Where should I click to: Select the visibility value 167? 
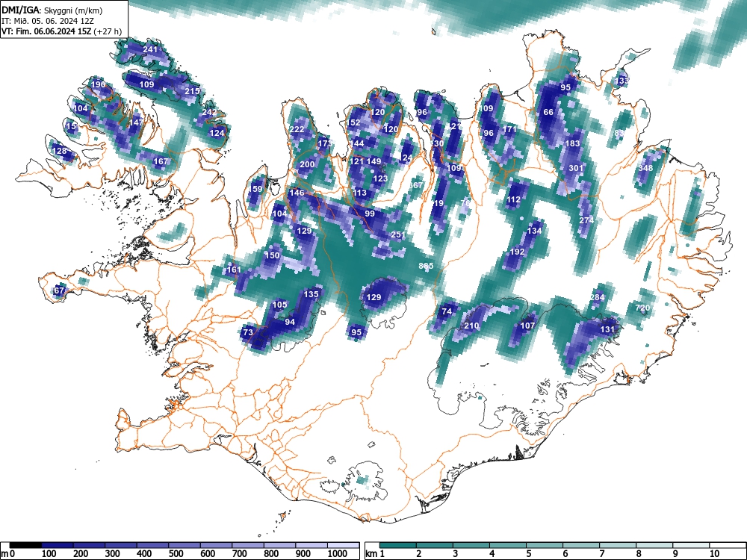161,161
